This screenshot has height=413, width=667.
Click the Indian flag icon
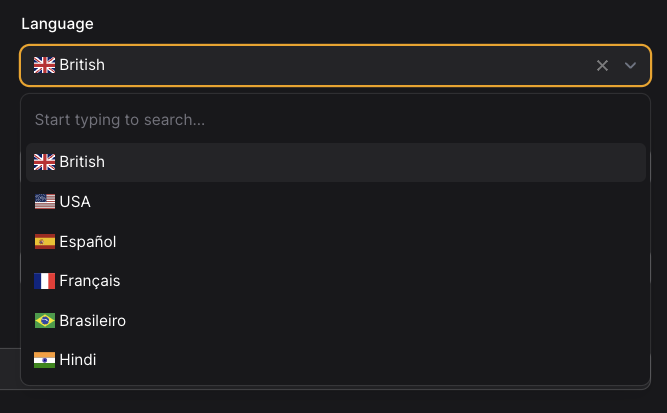(45, 360)
